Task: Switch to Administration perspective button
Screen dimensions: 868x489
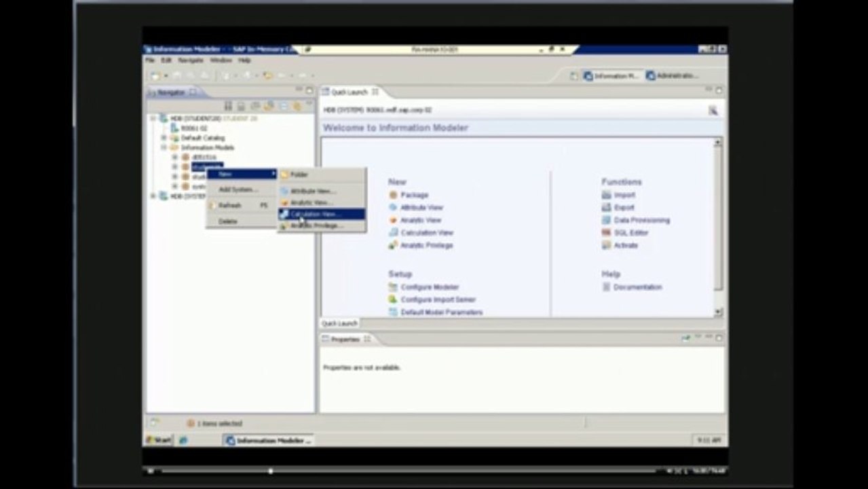Action: pos(672,76)
